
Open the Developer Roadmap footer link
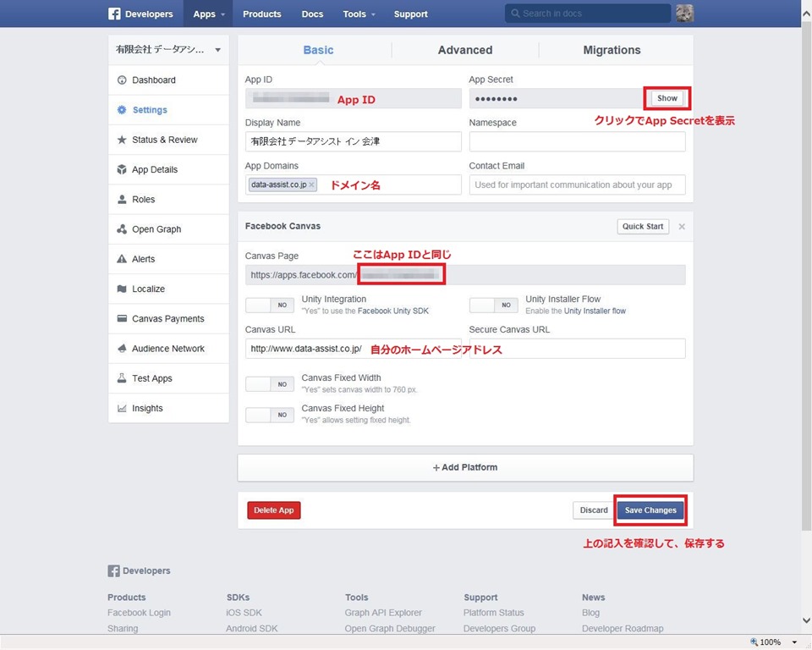623,628
